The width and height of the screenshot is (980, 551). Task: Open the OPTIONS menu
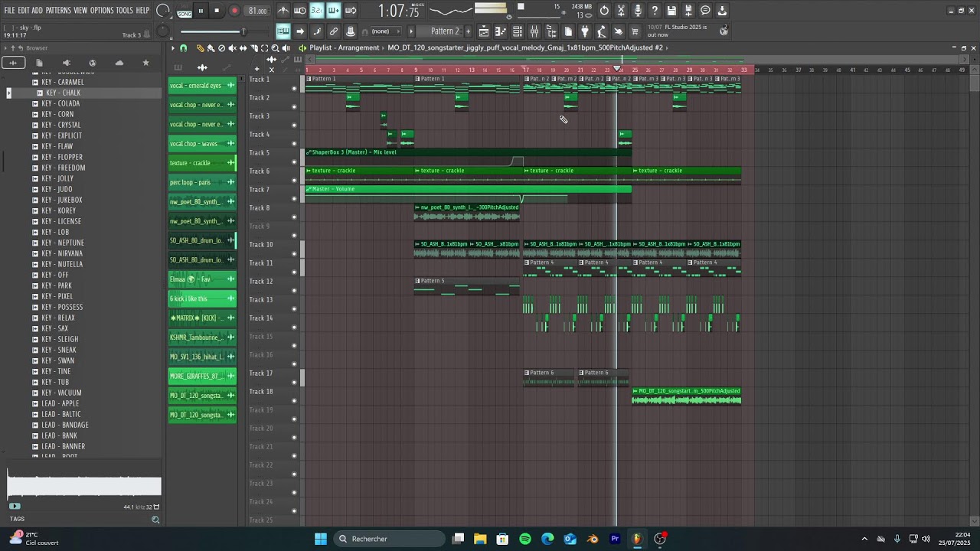click(102, 11)
